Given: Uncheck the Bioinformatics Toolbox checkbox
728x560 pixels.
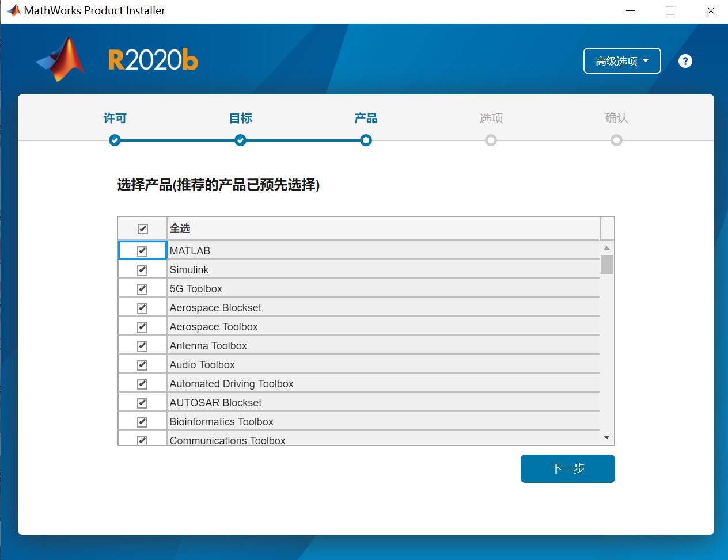Looking at the screenshot, I should point(142,422).
